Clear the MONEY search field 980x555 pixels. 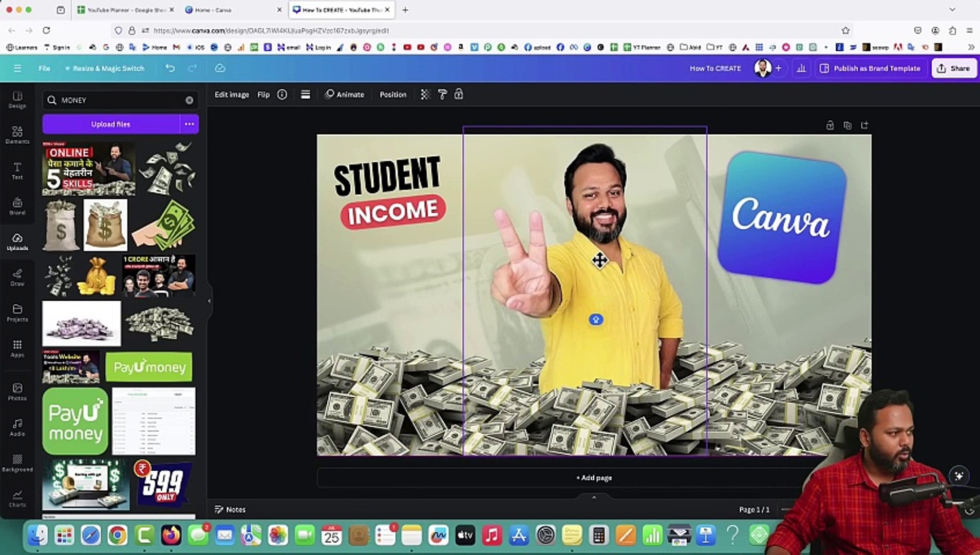click(190, 100)
